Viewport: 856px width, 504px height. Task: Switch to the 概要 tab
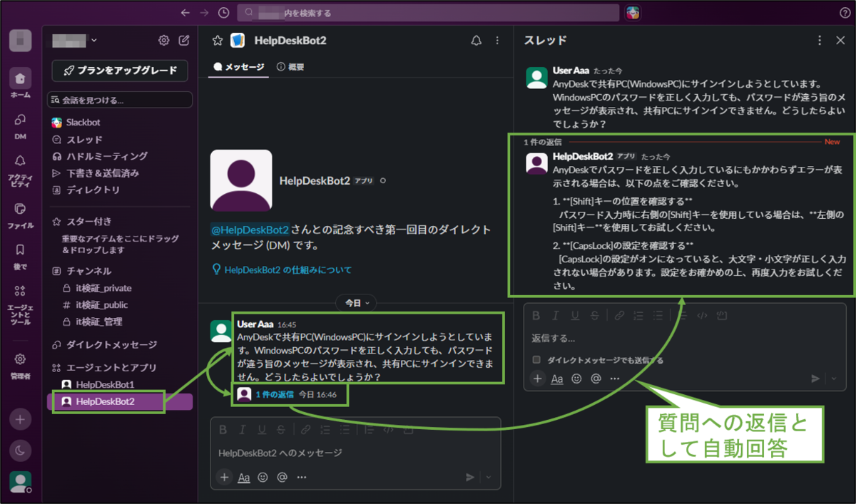coord(290,67)
